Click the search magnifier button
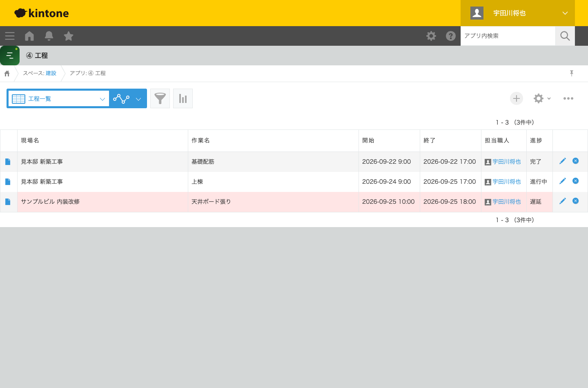This screenshot has width=588, height=388. [565, 36]
